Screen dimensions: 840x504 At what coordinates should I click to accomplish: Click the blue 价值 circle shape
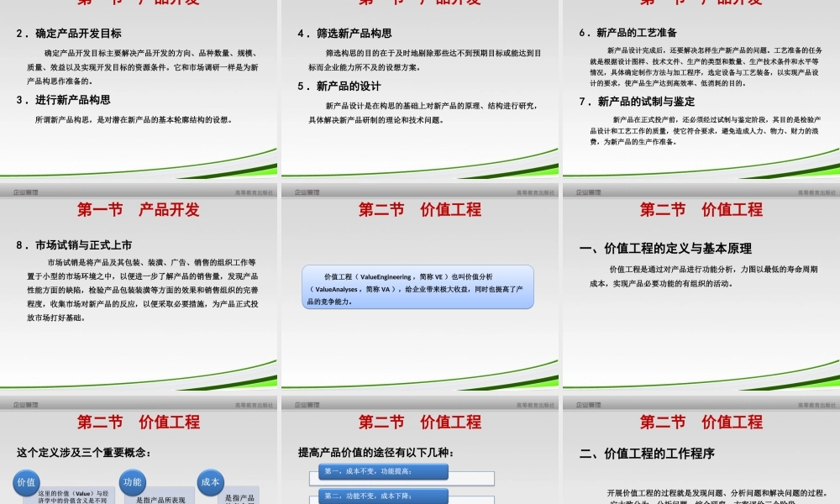pos(25,484)
